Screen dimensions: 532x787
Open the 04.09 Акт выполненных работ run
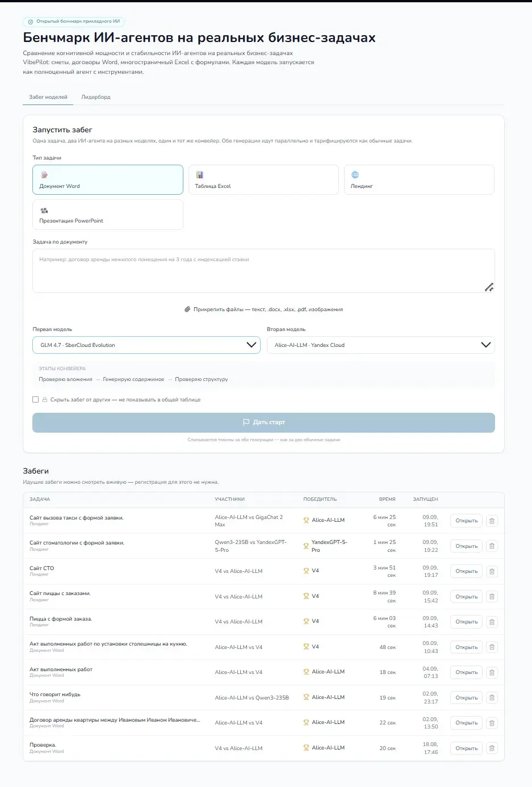(x=466, y=672)
